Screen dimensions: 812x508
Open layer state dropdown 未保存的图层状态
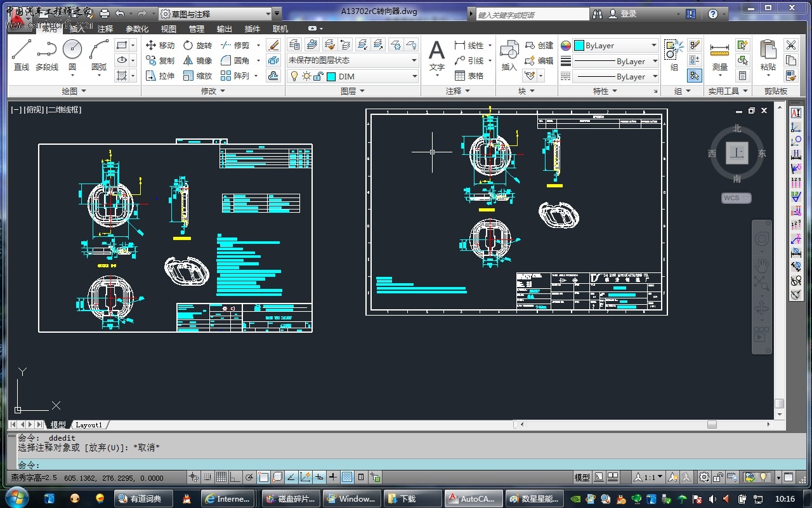point(353,60)
